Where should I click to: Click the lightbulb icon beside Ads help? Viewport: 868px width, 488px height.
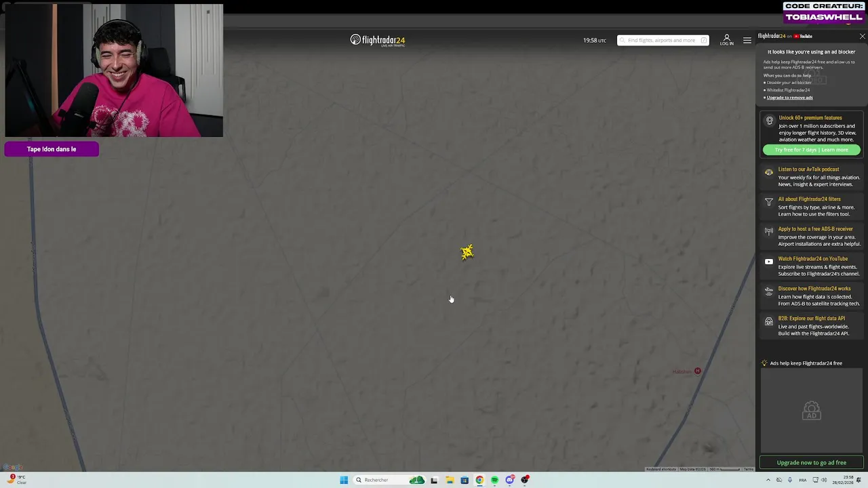[x=764, y=363]
